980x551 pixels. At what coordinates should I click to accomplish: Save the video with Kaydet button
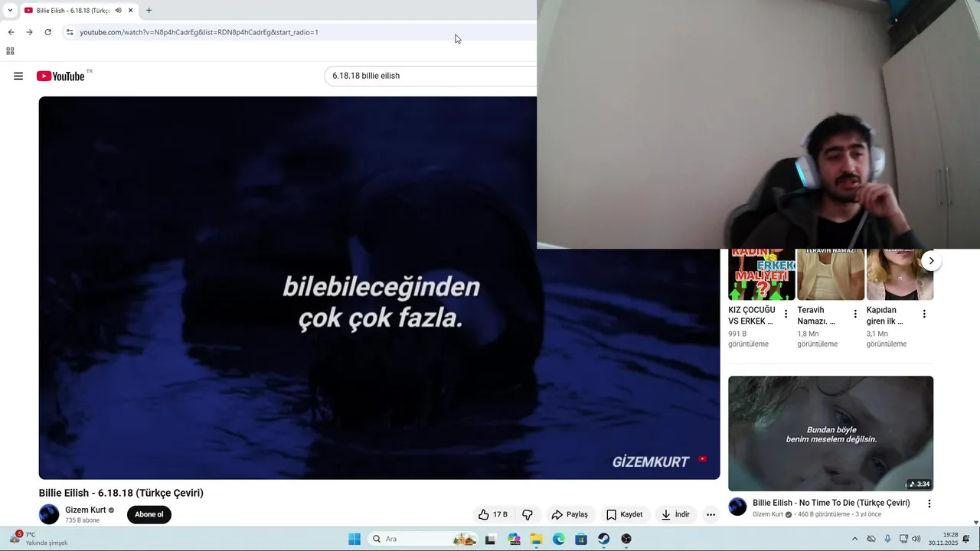pyautogui.click(x=624, y=514)
